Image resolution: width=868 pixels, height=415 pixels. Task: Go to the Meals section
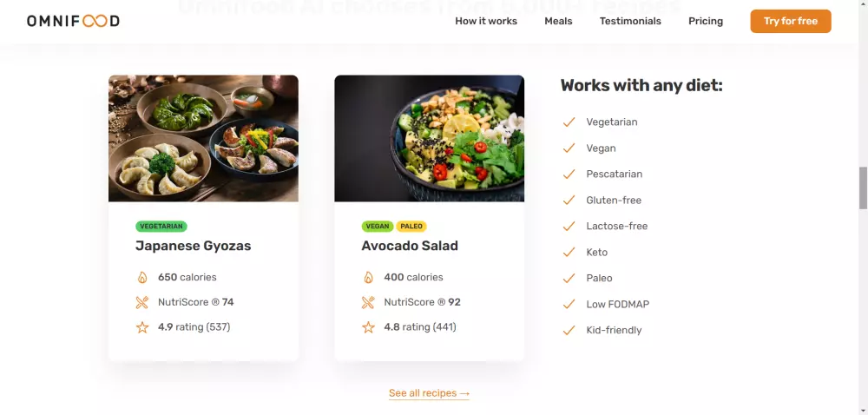click(558, 21)
